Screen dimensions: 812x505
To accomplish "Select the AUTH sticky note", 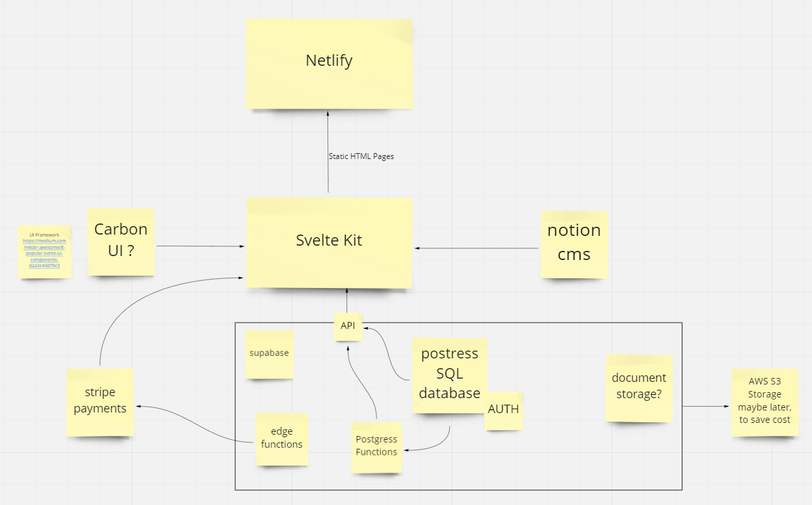I will click(x=503, y=411).
